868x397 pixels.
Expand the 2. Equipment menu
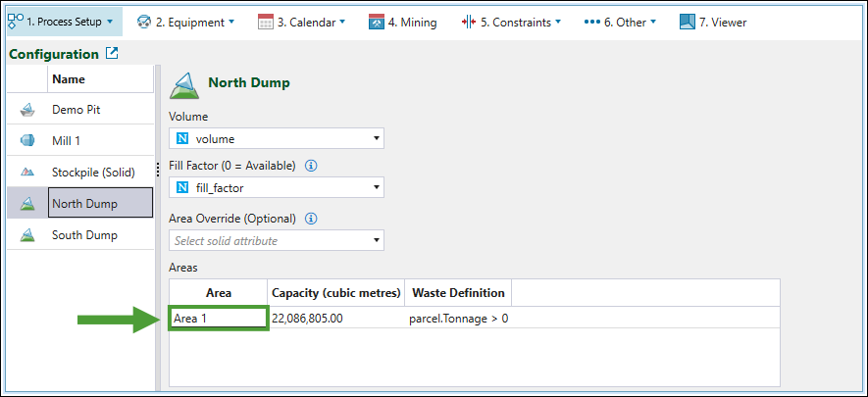coord(185,22)
